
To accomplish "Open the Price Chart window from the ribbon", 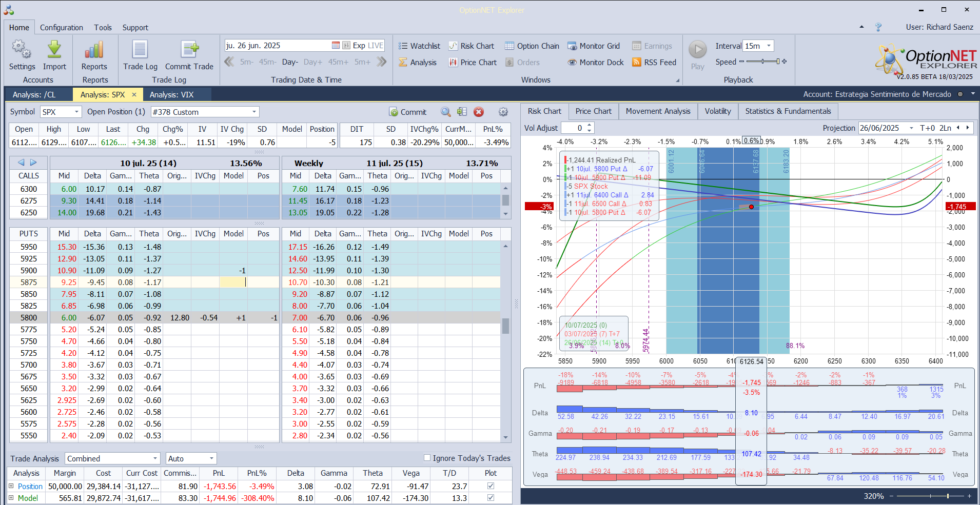I will 473,62.
